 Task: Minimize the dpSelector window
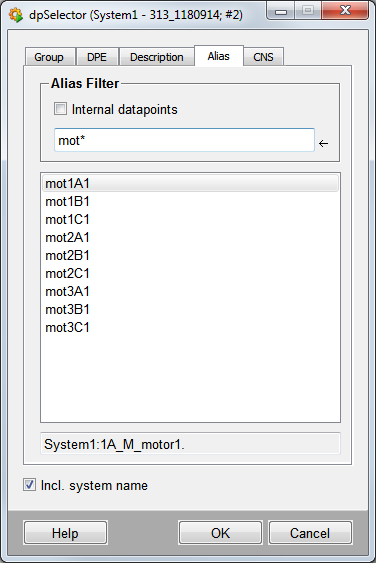[x=281, y=11]
